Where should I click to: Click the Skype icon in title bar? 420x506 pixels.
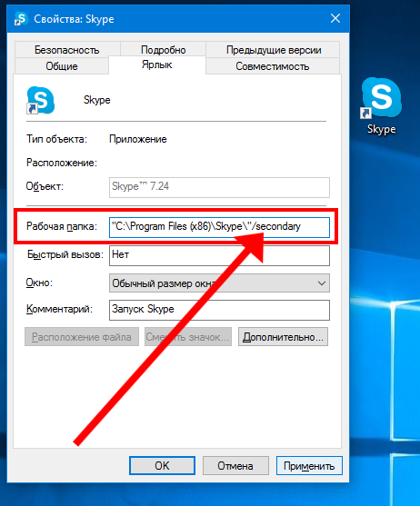tap(21, 19)
